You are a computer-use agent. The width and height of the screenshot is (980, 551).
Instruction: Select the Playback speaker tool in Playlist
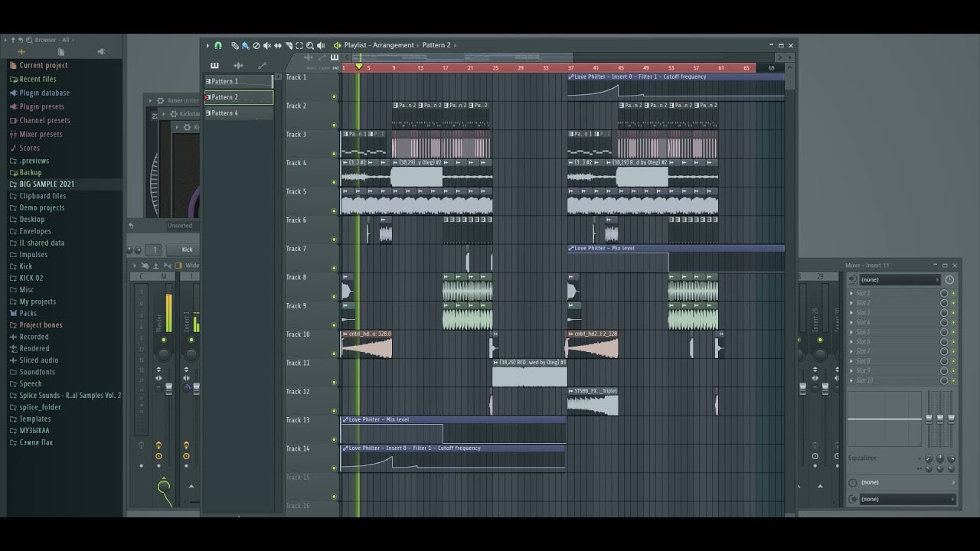click(x=321, y=45)
